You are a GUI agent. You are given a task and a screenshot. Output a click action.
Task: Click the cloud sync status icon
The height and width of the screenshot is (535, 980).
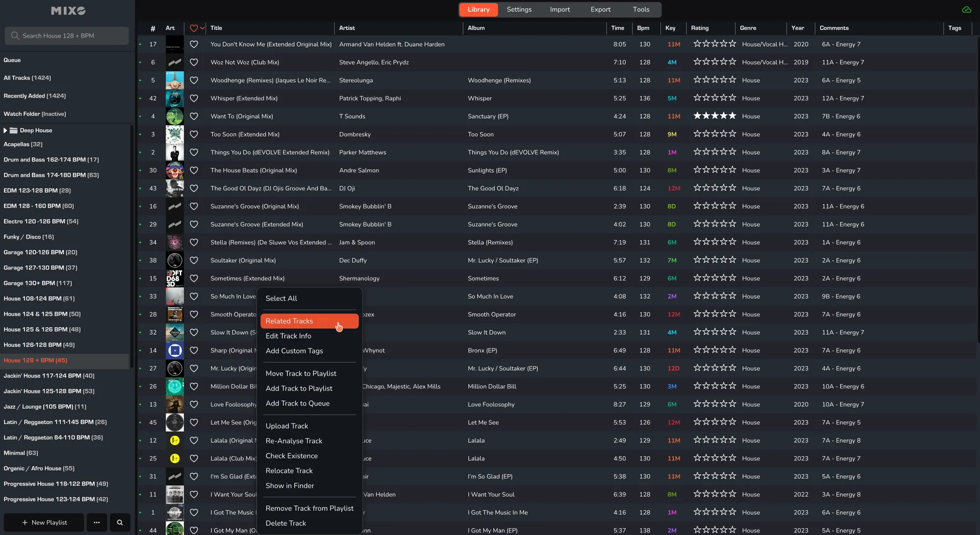coord(966,10)
